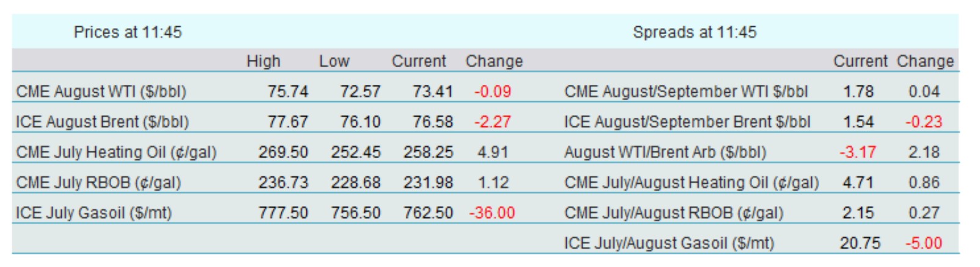This screenshot has width=980, height=267.
Task: Select CME August/September WTI spread label
Action: point(686,92)
